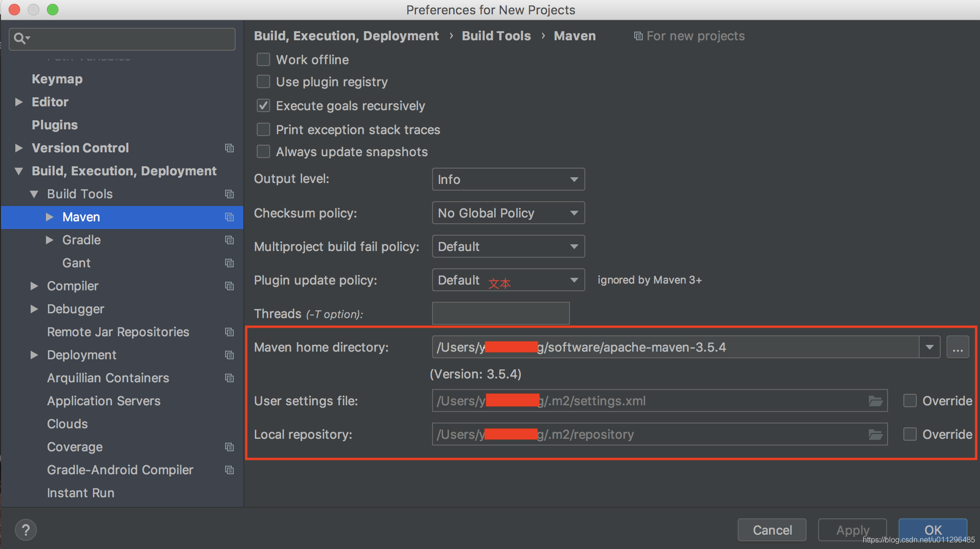Select Coverage in the settings tree

tap(75, 447)
